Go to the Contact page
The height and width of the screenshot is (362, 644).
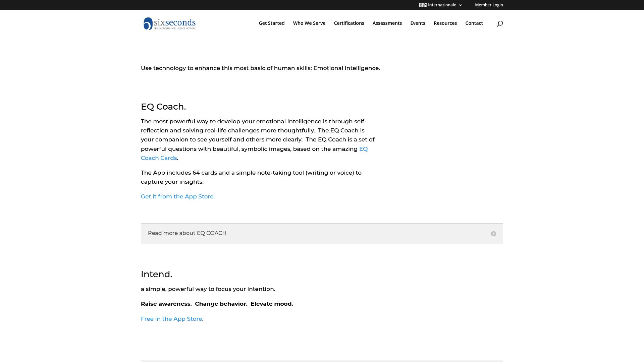(474, 23)
